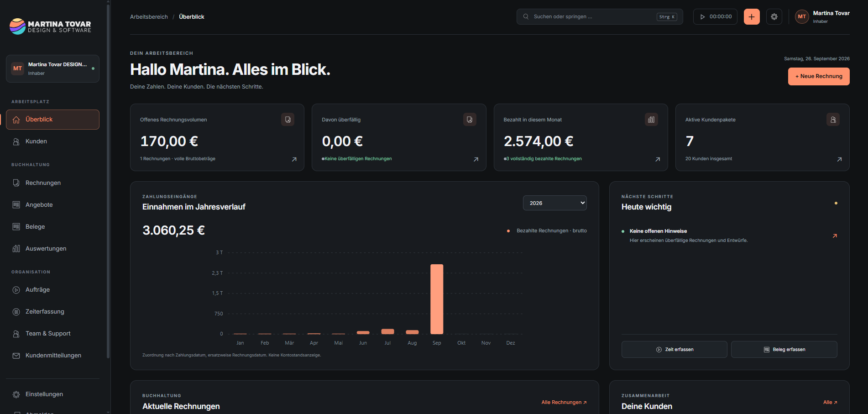The height and width of the screenshot is (414, 868).
Task: Open the Überblick sidebar item
Action: click(x=52, y=120)
